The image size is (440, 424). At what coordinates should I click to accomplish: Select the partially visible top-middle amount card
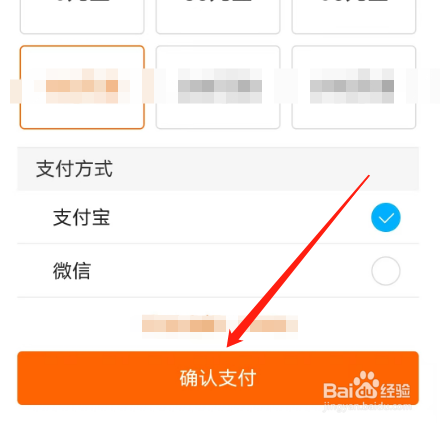[x=218, y=17]
